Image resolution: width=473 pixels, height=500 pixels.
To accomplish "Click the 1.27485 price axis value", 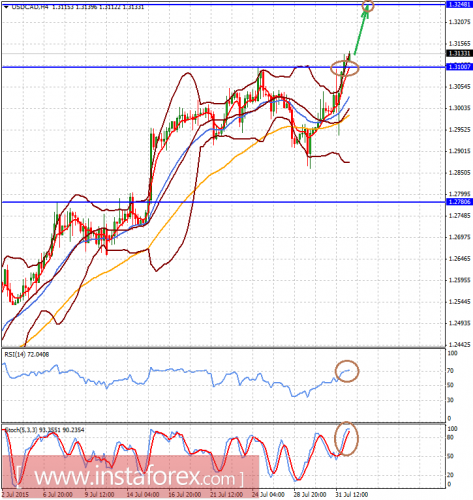I will pyautogui.click(x=460, y=216).
